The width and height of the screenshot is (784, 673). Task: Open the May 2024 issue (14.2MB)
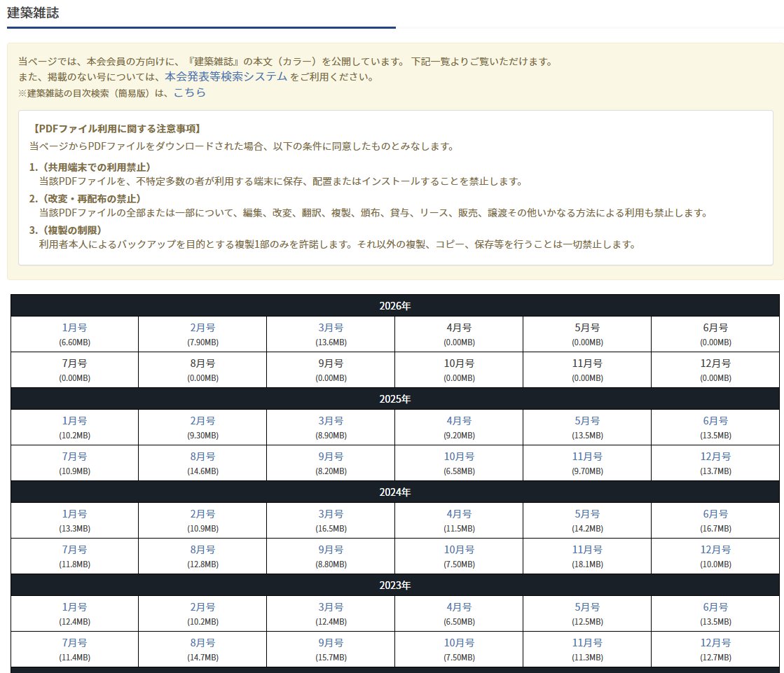coord(586,513)
